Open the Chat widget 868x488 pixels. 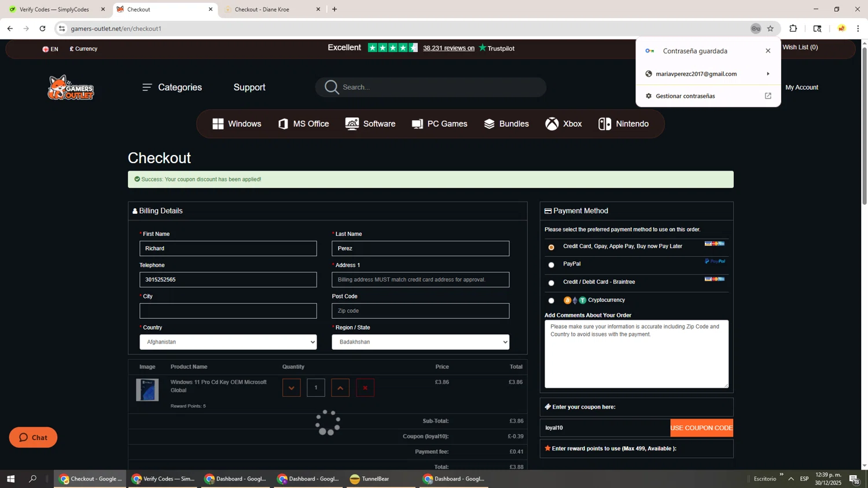click(x=33, y=438)
